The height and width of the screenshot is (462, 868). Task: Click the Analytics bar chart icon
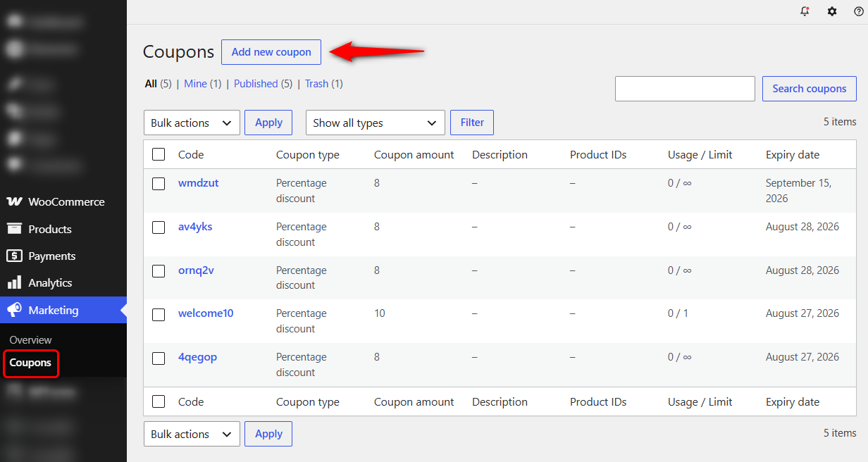(x=14, y=282)
